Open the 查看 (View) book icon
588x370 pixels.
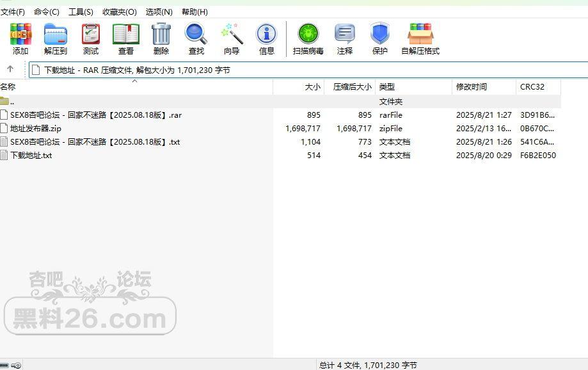click(126, 34)
